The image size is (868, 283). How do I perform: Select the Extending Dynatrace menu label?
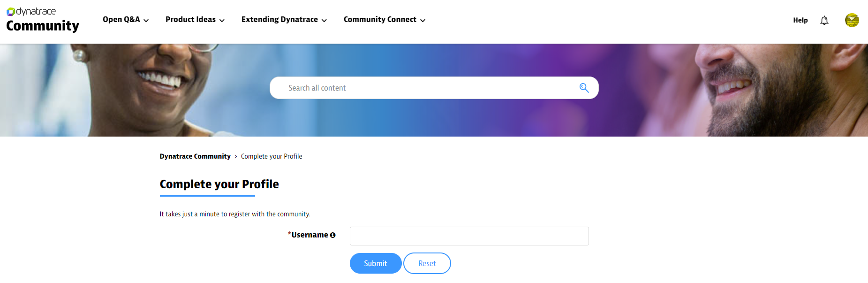pos(279,20)
